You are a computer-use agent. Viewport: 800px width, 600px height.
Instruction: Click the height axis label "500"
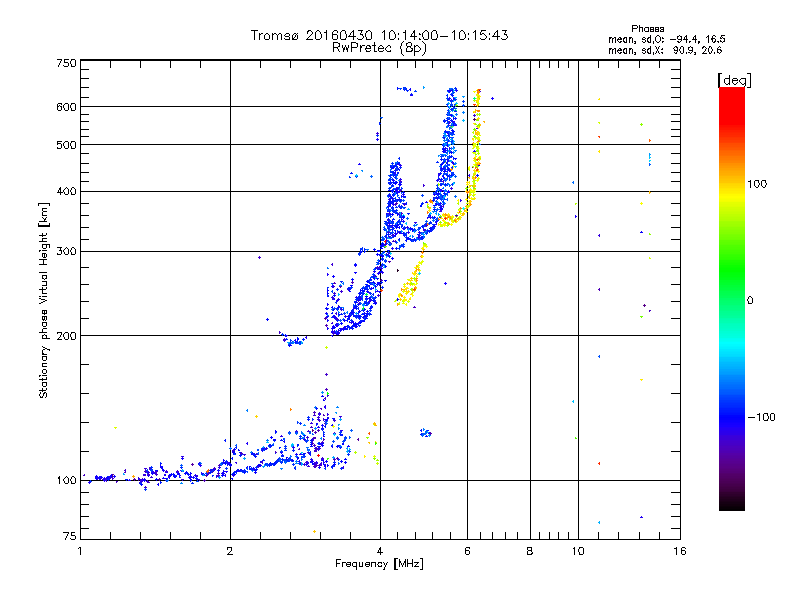66,145
